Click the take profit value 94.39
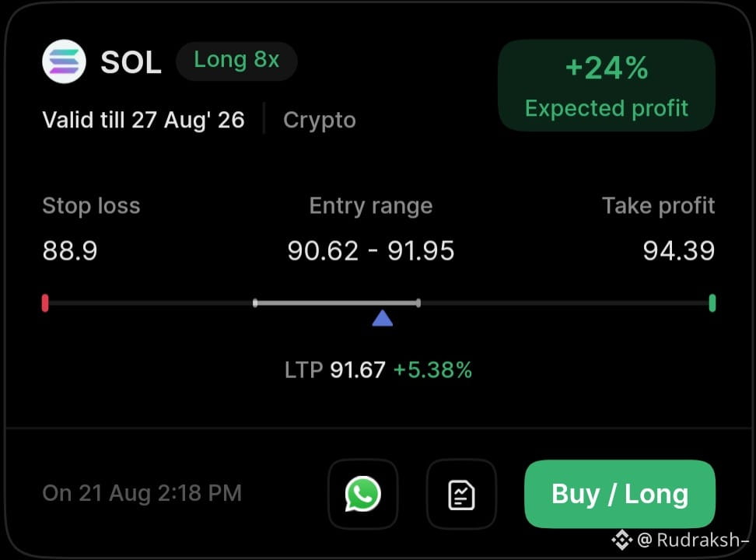756x560 pixels. pyautogui.click(x=679, y=250)
